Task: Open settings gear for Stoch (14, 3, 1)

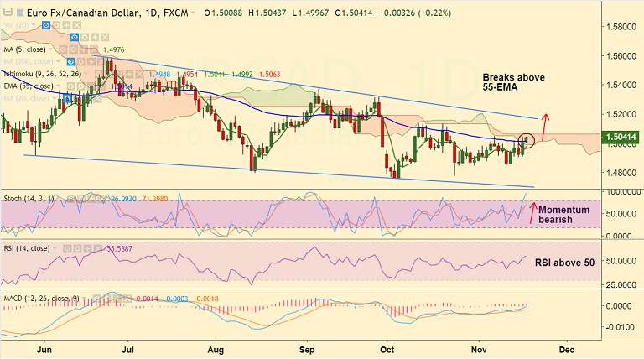Action: click(x=81, y=199)
